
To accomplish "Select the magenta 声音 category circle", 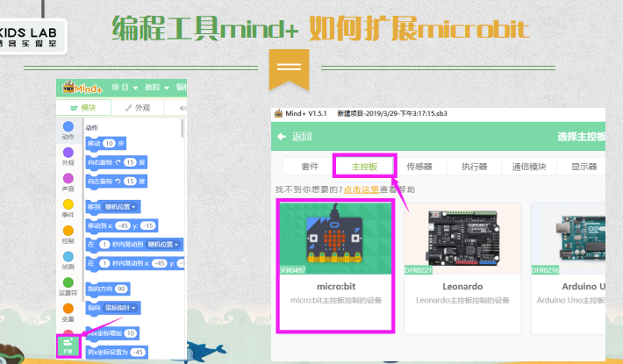I will click(68, 178).
